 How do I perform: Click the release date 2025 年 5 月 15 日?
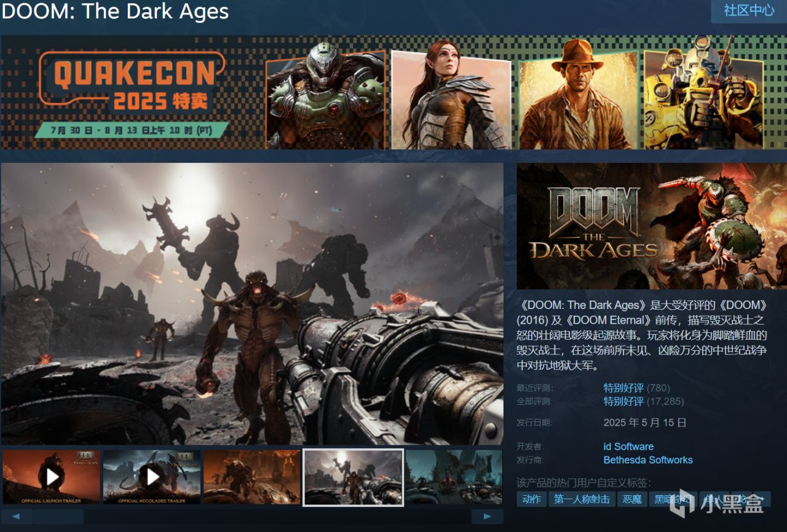pos(645,423)
